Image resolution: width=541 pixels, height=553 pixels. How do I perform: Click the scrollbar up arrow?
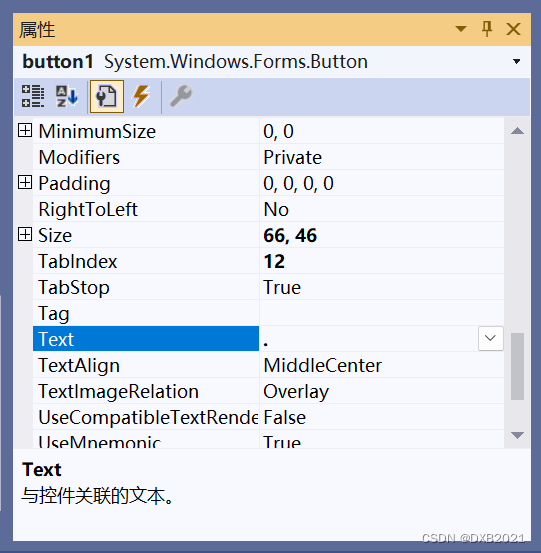(517, 131)
